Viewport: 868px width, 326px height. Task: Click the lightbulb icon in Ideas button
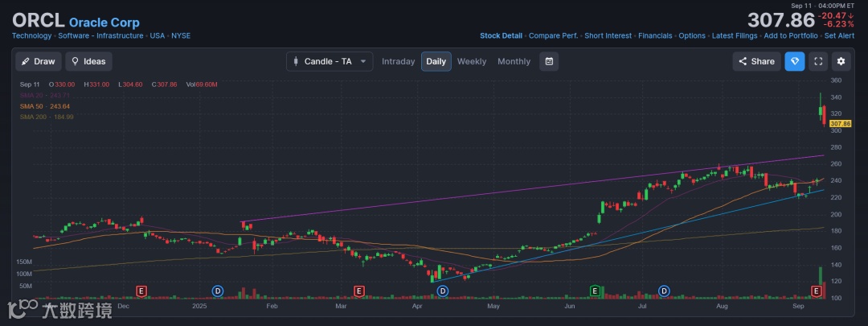click(x=75, y=61)
